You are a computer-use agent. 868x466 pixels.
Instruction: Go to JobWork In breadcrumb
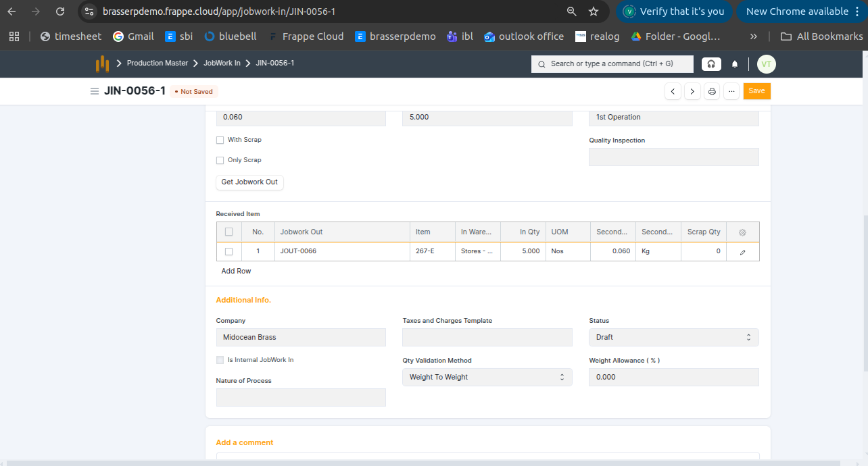pyautogui.click(x=222, y=63)
